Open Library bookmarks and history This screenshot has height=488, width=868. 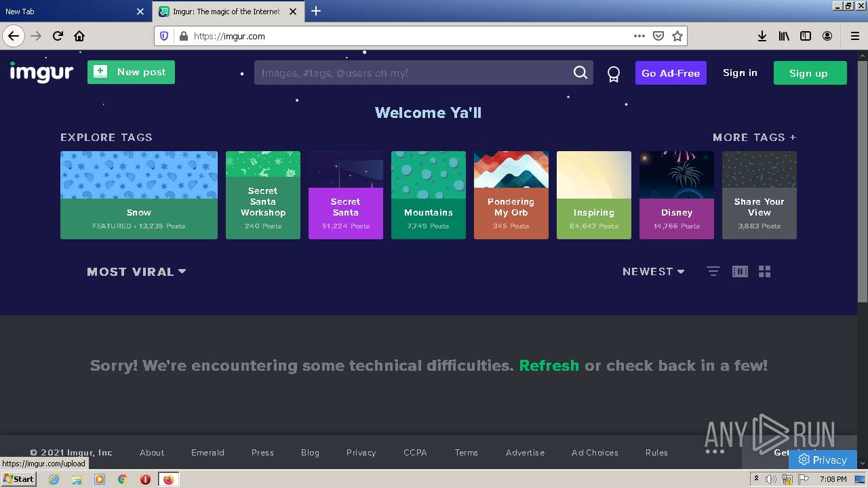tap(784, 36)
